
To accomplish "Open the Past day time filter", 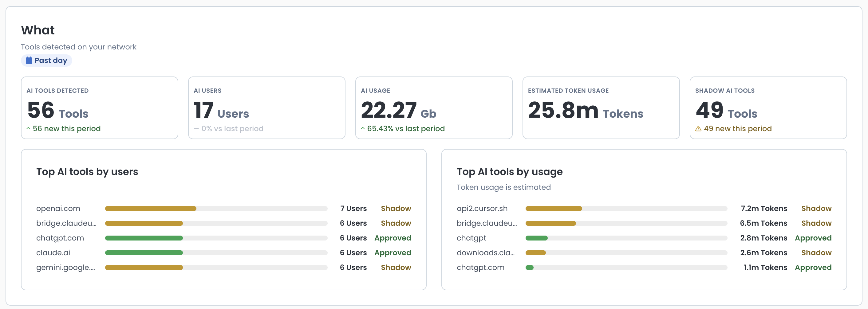I will [x=46, y=61].
